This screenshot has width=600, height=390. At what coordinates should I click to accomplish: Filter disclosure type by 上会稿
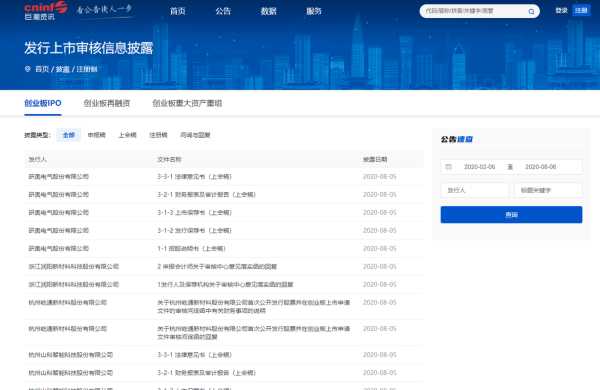coord(127,135)
